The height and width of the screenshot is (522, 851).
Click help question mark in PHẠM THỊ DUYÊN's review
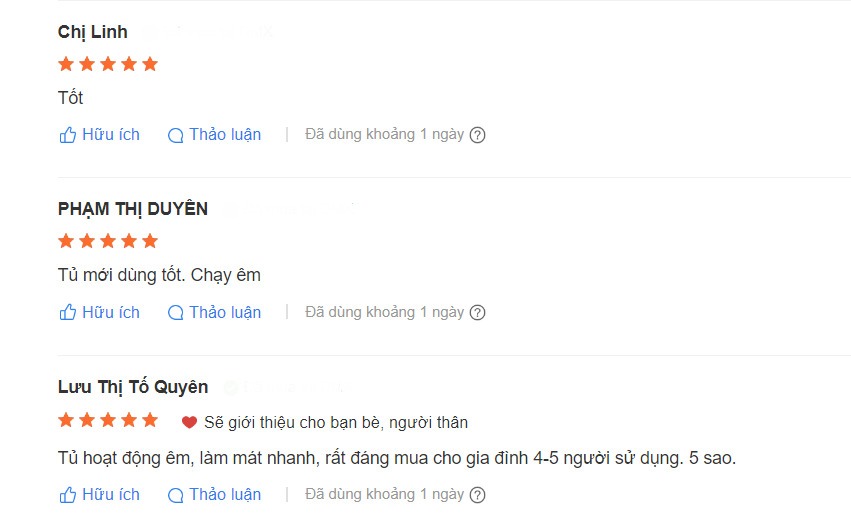pos(477,313)
